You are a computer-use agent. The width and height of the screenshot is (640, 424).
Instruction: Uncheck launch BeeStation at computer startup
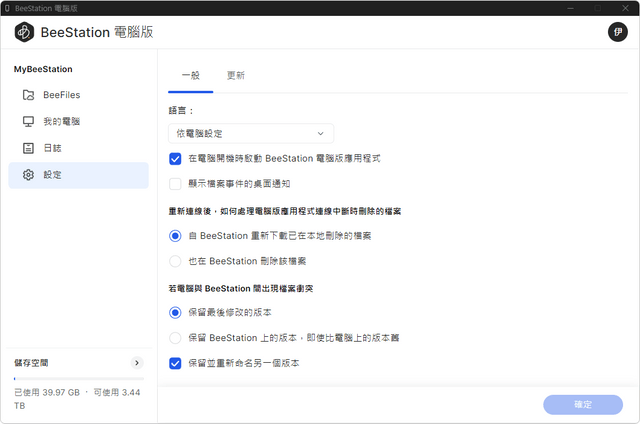(x=175, y=159)
